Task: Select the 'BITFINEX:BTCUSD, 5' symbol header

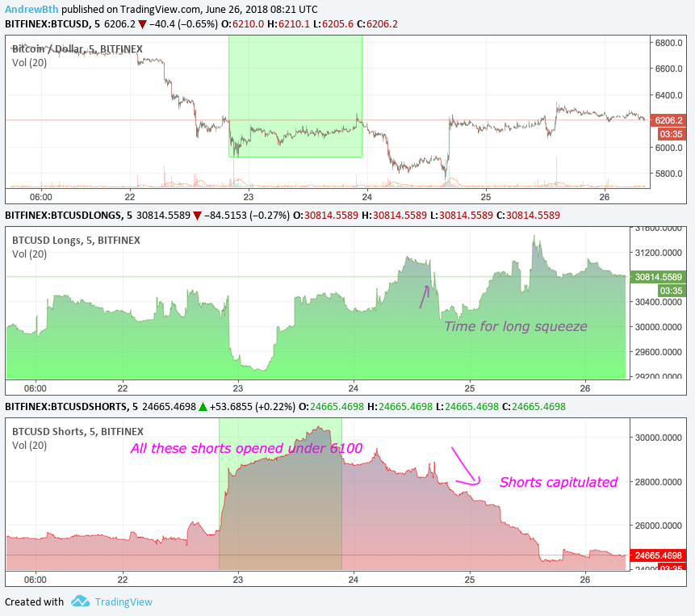Action: pos(52,24)
